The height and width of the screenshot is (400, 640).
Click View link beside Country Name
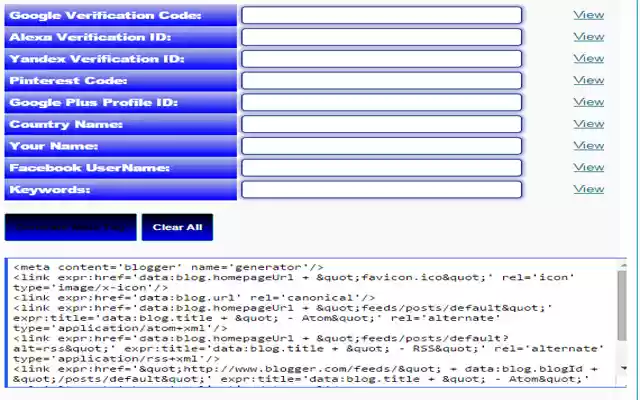pyautogui.click(x=588, y=124)
